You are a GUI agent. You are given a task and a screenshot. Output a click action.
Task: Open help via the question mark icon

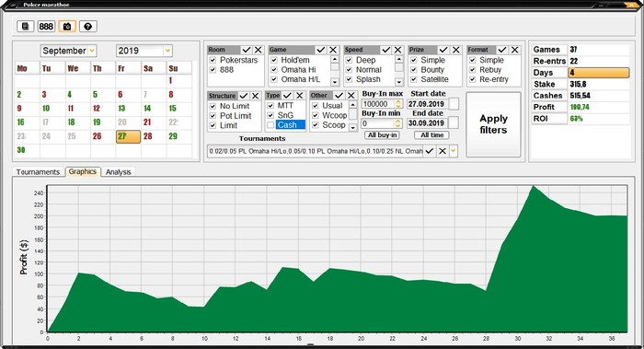tap(88, 27)
